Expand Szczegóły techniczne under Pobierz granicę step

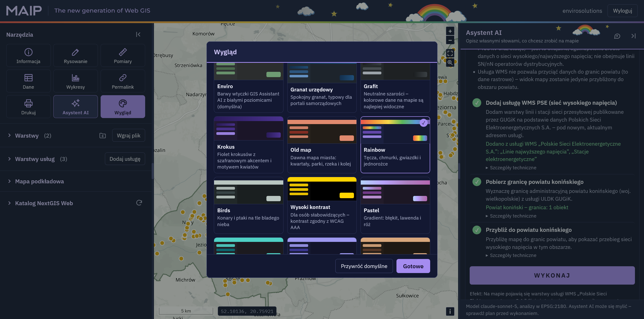tap(511, 216)
